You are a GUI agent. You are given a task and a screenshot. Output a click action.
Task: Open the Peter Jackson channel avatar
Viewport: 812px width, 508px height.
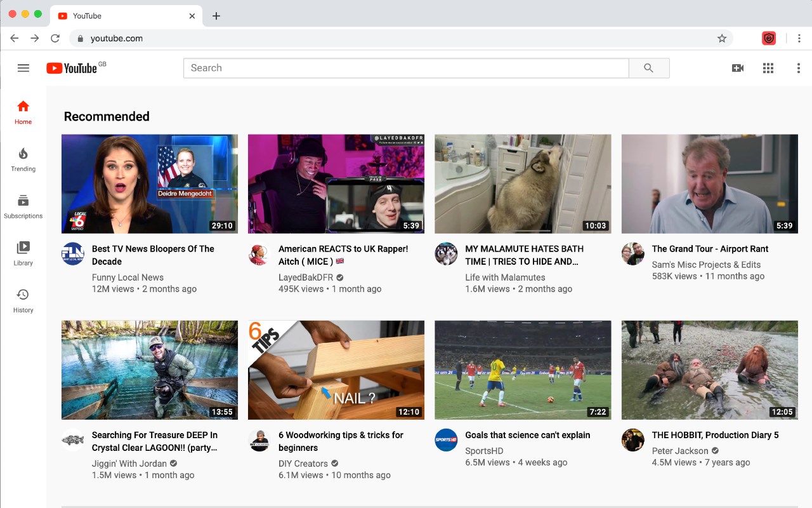point(633,440)
